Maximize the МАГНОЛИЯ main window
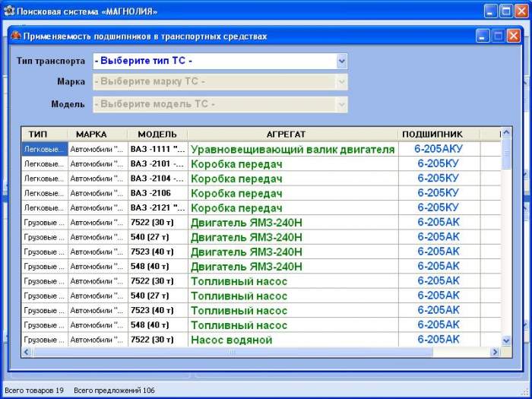Screen dimensions: 532x399 (506, 11)
